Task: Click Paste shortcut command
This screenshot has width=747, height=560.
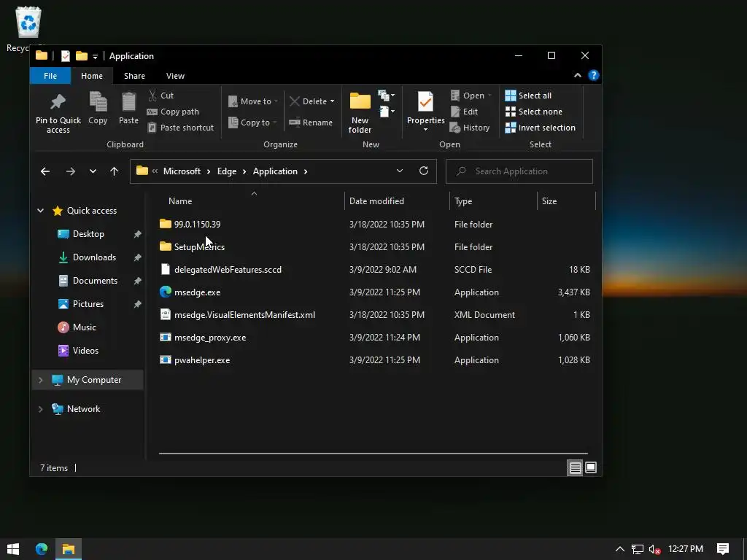Action: [x=181, y=128]
